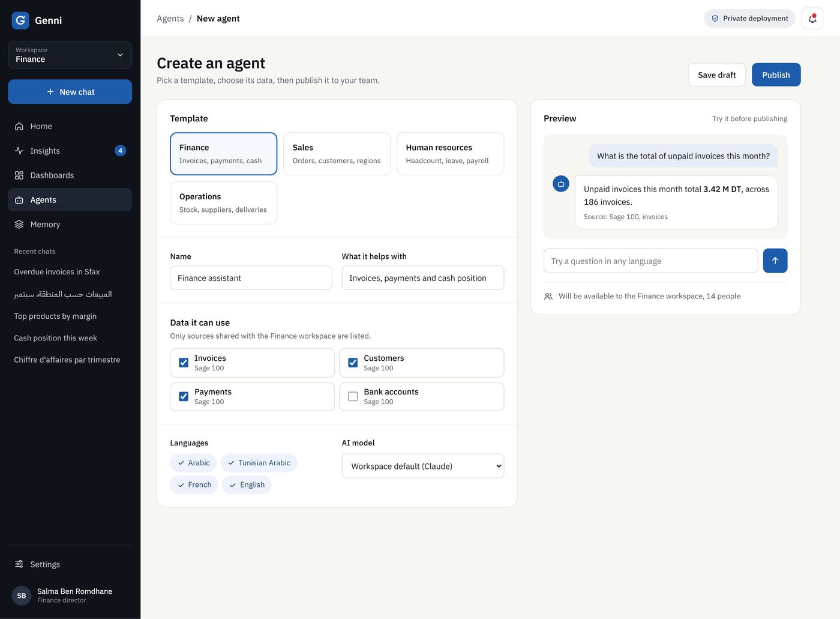Click the people icon beside availability note
The image size is (840, 619).
point(548,296)
